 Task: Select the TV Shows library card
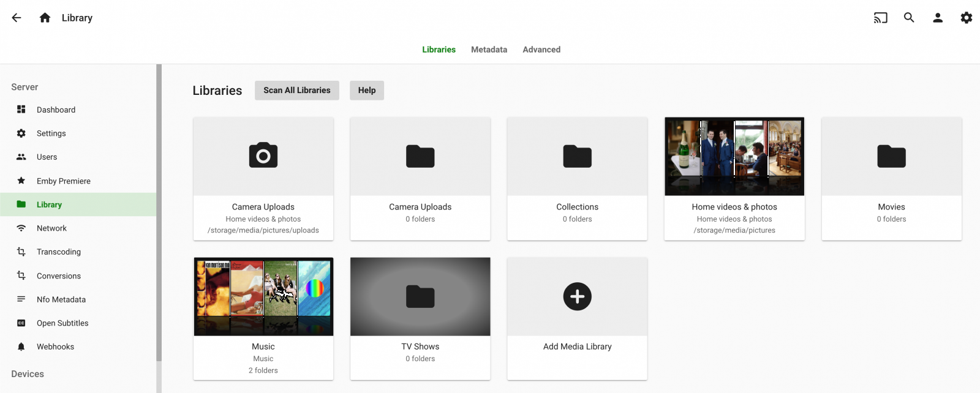[420, 318]
